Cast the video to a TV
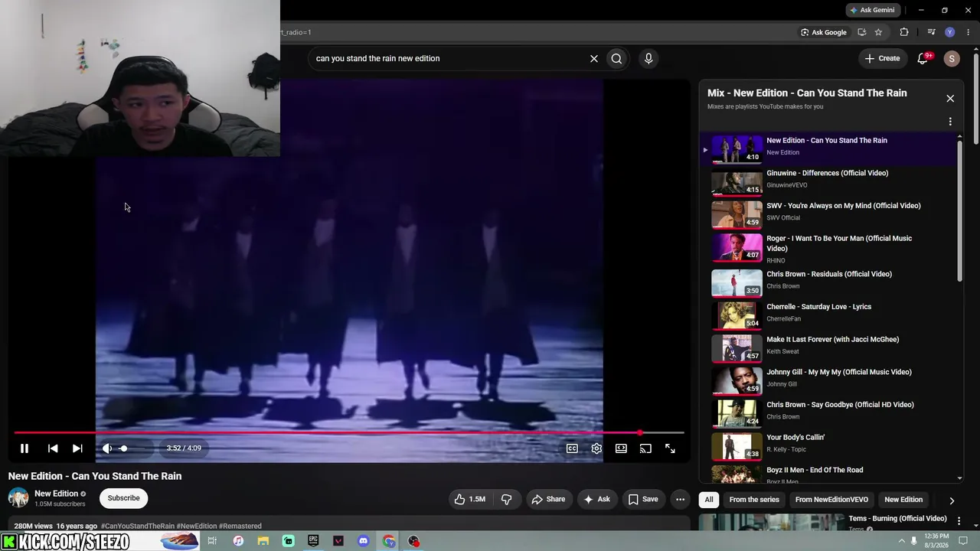Image resolution: width=980 pixels, height=551 pixels. tap(645, 448)
